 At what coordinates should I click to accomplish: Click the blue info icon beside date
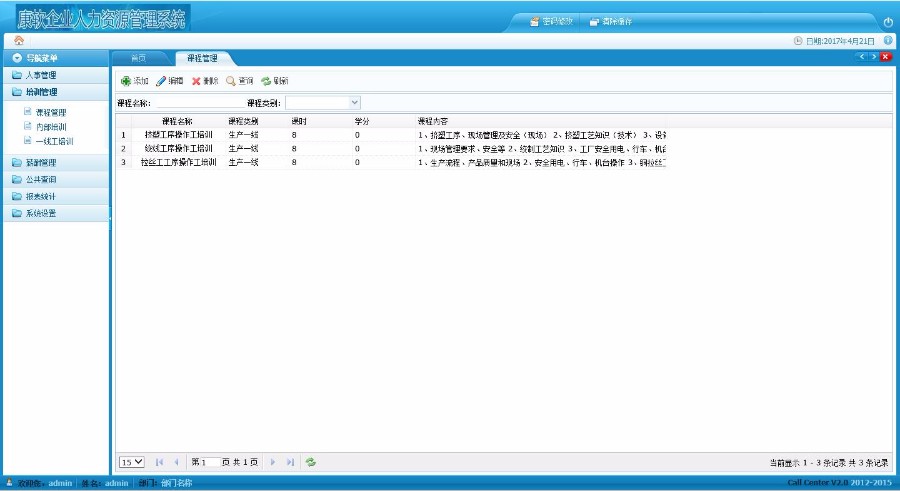(x=888, y=41)
